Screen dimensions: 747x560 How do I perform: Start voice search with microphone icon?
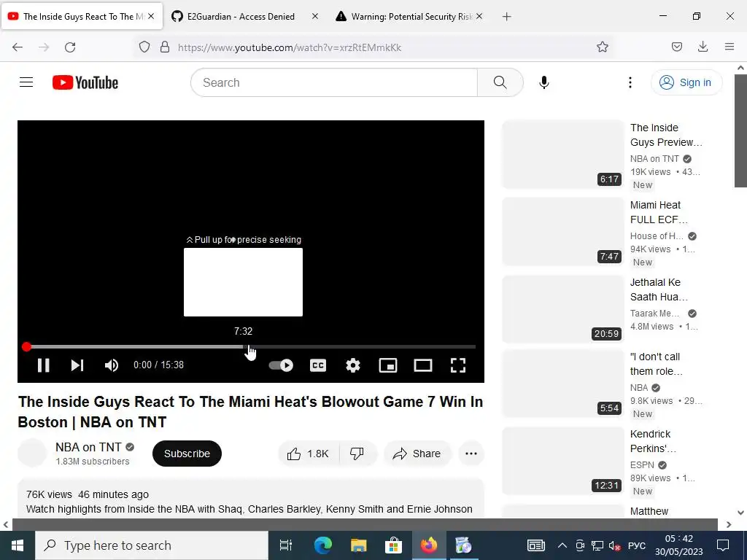543,82
